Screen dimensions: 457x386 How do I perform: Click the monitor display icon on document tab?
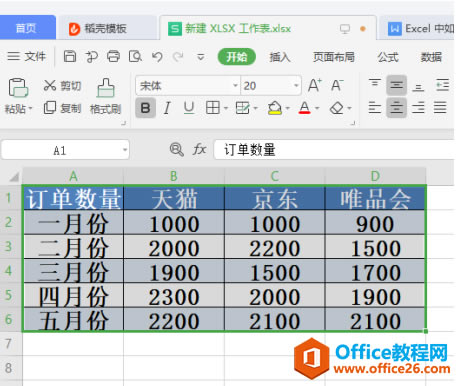(345, 29)
